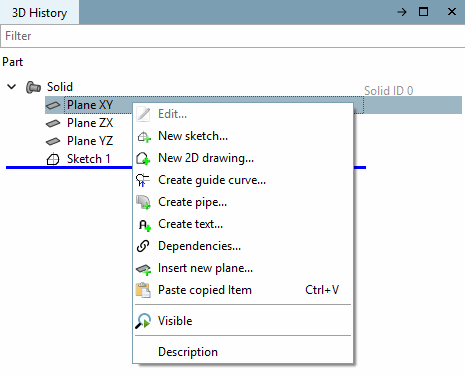Click the grayed Edit pencil icon
The width and height of the screenshot is (465, 375).
click(x=143, y=114)
